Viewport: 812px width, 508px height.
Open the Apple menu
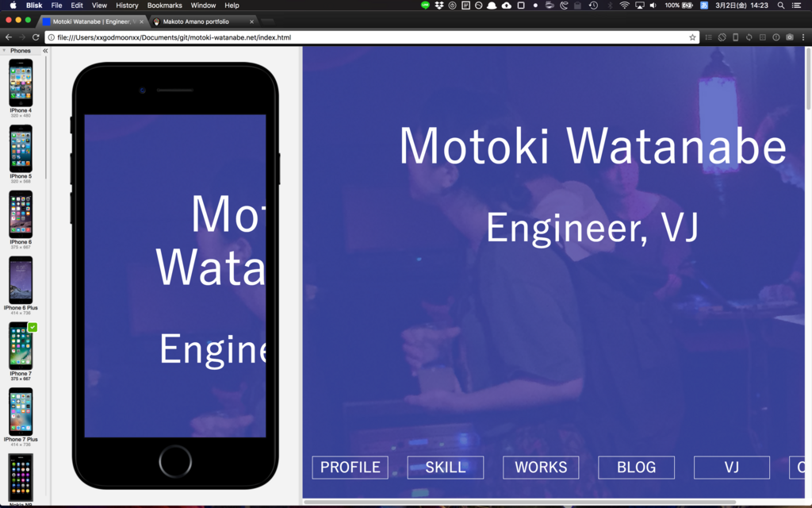click(x=13, y=6)
